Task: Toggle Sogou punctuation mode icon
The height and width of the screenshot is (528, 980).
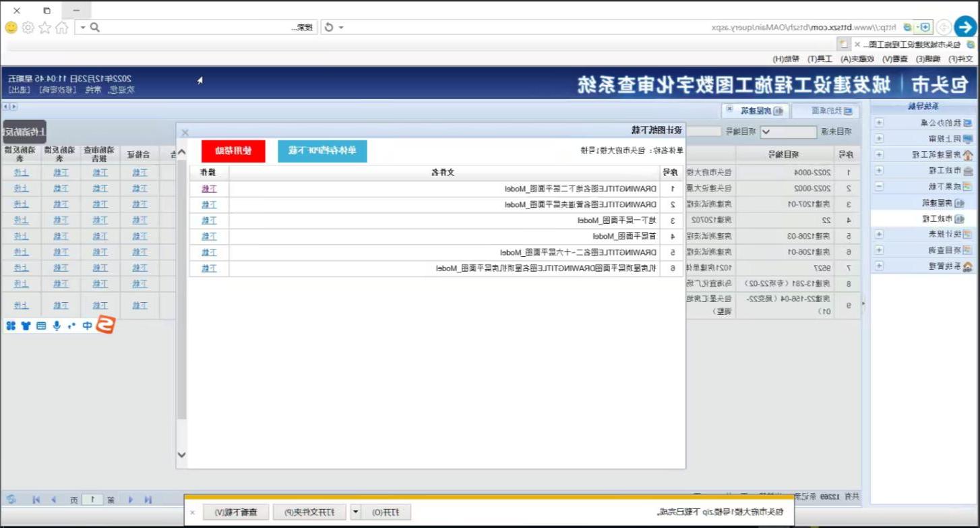Action: [71, 326]
